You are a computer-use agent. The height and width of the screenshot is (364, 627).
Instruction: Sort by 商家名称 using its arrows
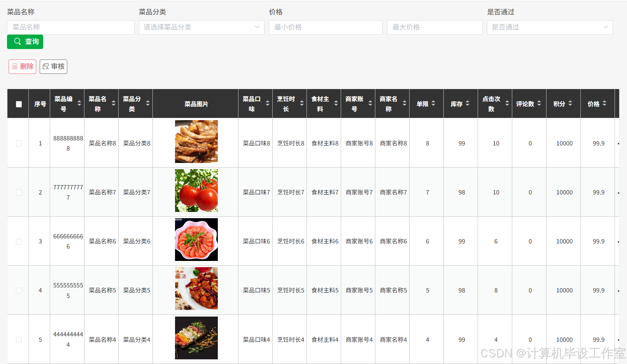tap(405, 103)
